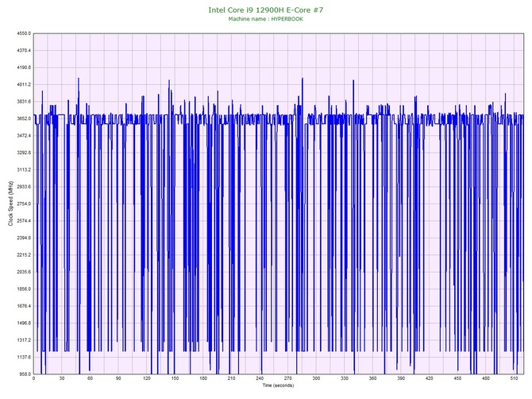Click the 3472.4 y-axis value
The height and width of the screenshot is (399, 532).
[x=24, y=135]
